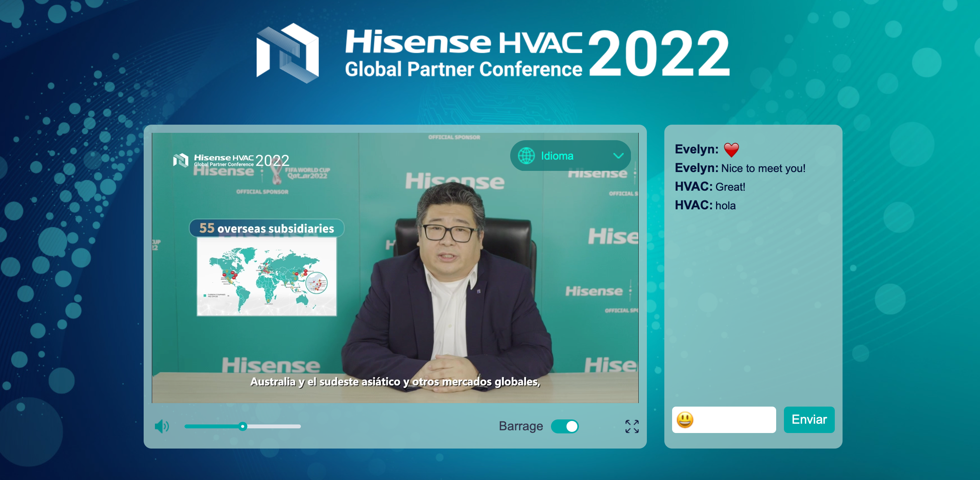Enter fullscreen with the expand arrows icon
Image resolution: width=980 pixels, height=480 pixels.
click(632, 426)
